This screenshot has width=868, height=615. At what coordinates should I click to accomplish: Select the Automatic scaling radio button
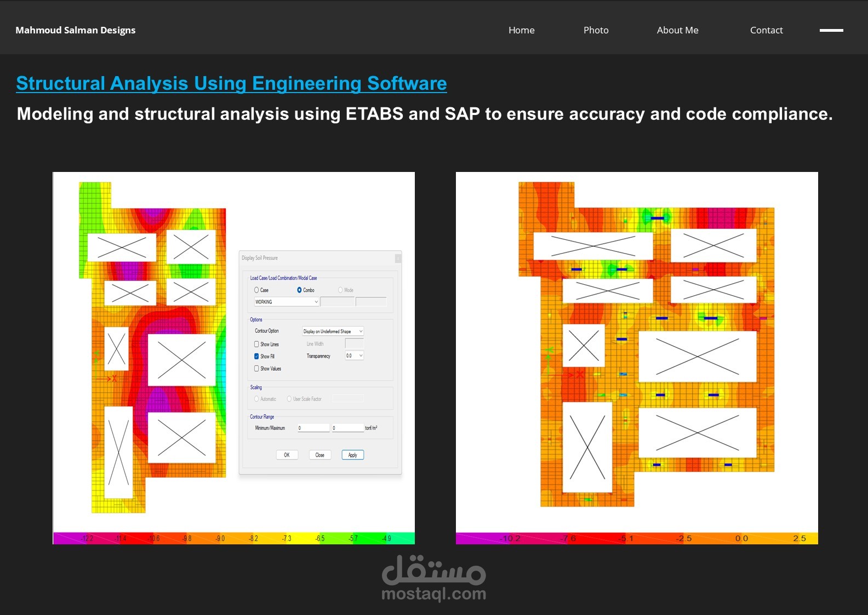pyautogui.click(x=256, y=399)
